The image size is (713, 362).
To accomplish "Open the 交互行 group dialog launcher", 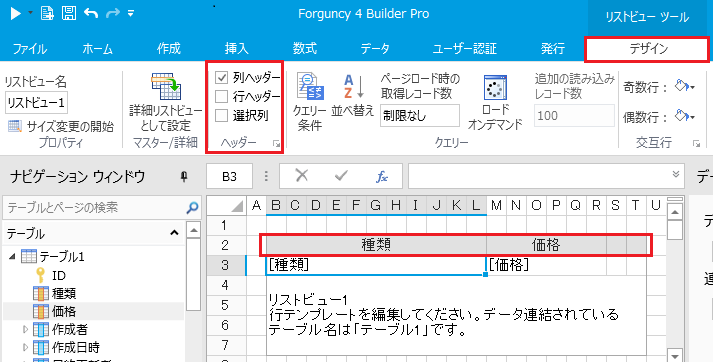I will pos(696,144).
